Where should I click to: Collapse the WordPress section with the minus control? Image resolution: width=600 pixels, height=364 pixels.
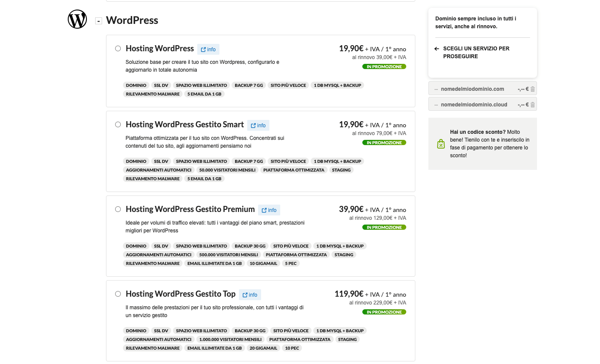pyautogui.click(x=99, y=20)
